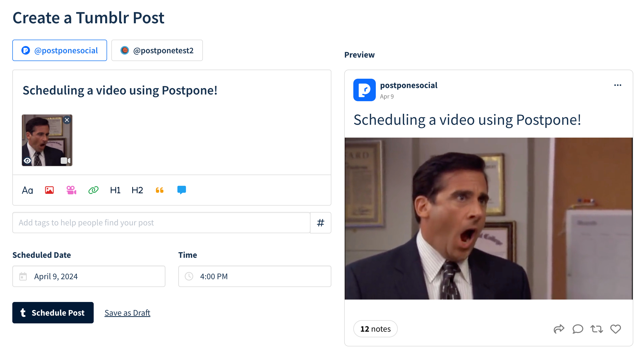Add an H2 heading block

pos(137,190)
